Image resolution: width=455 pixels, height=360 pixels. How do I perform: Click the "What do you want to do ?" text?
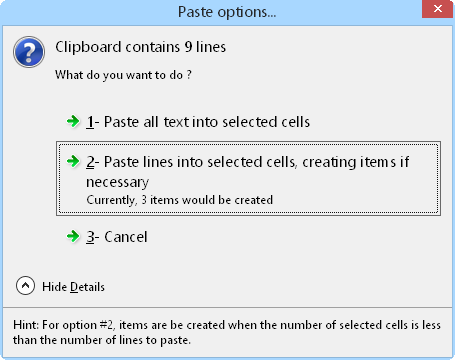pyautogui.click(x=123, y=75)
